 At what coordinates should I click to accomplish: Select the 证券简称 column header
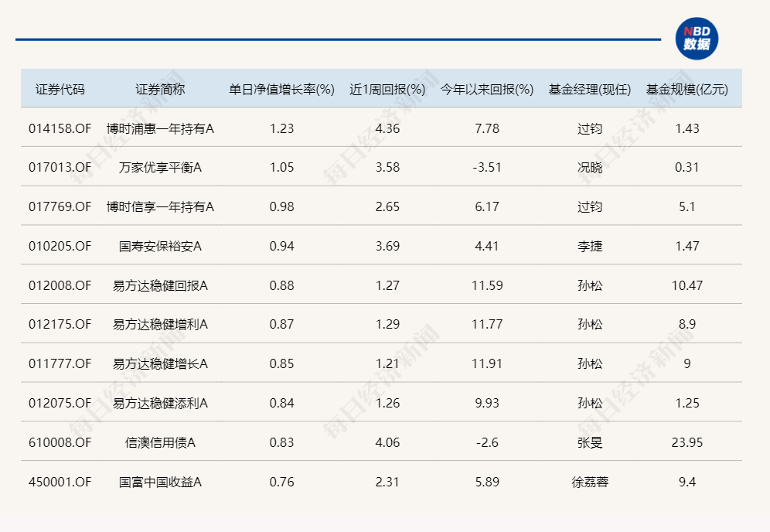[x=160, y=90]
